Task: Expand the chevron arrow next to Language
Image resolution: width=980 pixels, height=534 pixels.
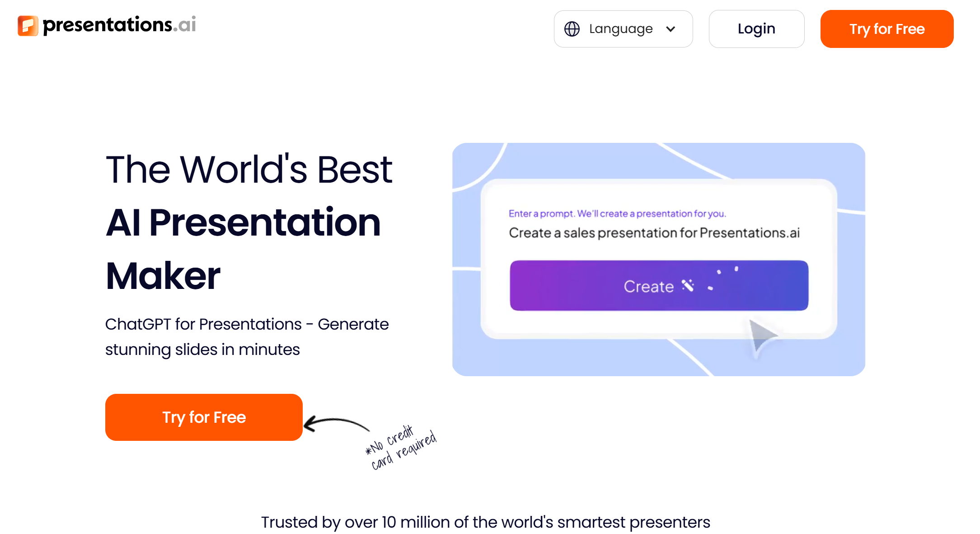Action: pyautogui.click(x=671, y=29)
